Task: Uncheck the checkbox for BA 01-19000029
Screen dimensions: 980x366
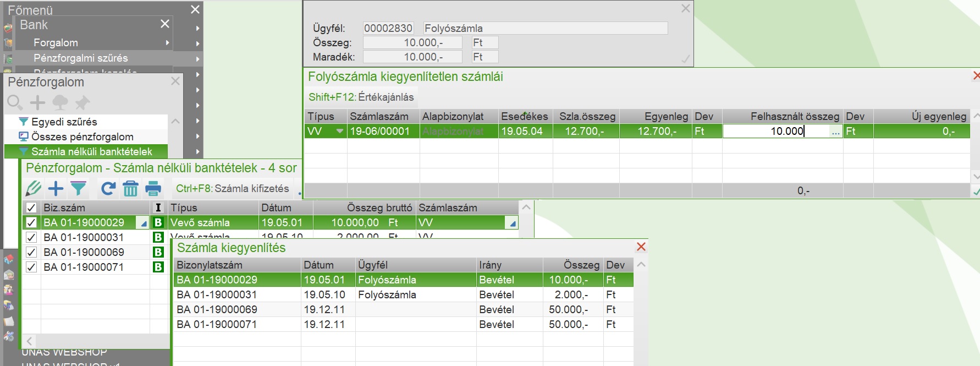Action: click(31, 222)
